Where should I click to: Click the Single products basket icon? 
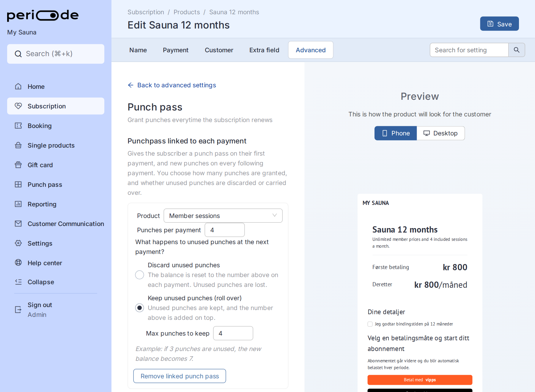18,145
